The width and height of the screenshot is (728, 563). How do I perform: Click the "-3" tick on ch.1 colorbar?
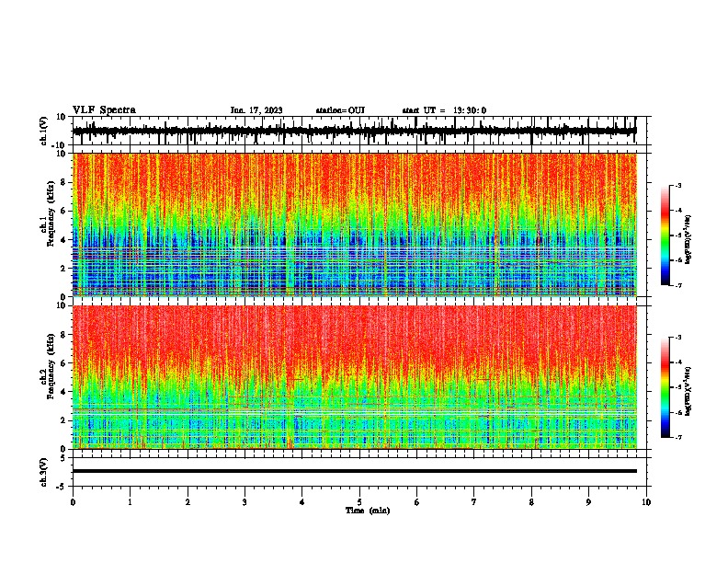tap(677, 185)
